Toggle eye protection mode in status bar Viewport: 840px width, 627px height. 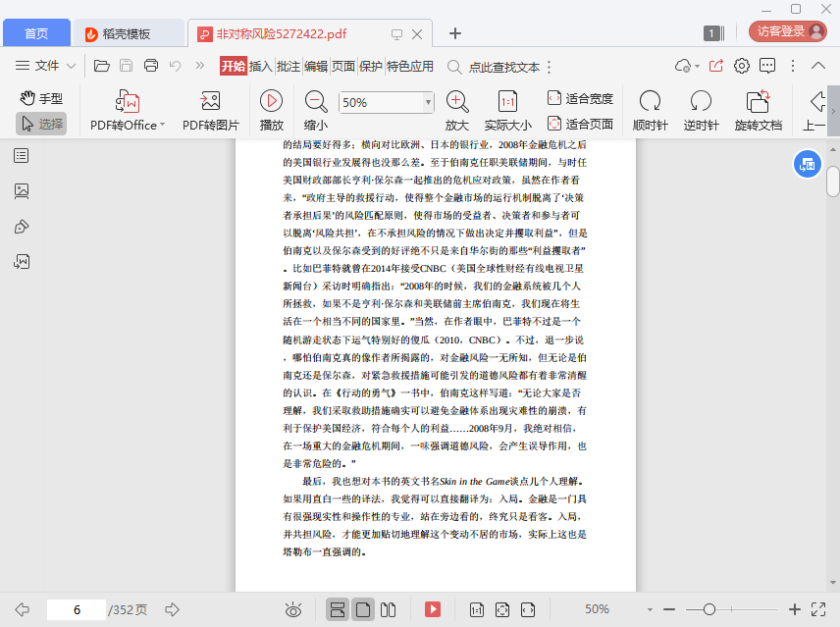tap(292, 609)
